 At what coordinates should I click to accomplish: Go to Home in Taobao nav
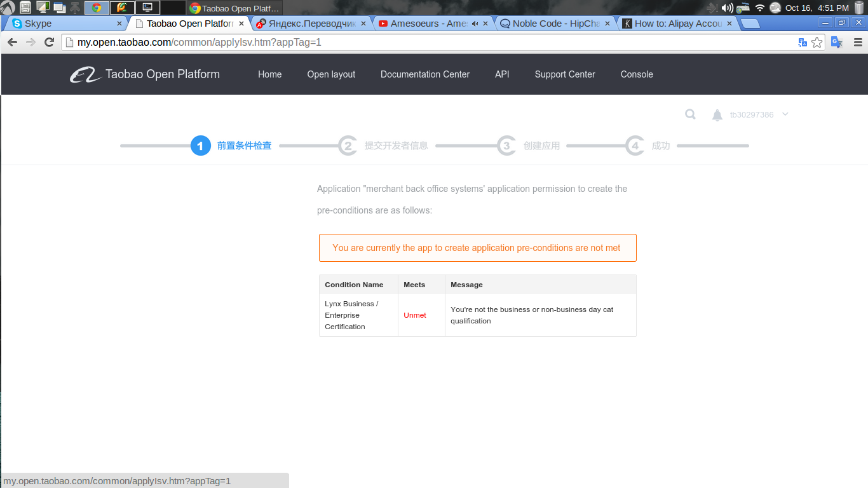[x=269, y=74]
